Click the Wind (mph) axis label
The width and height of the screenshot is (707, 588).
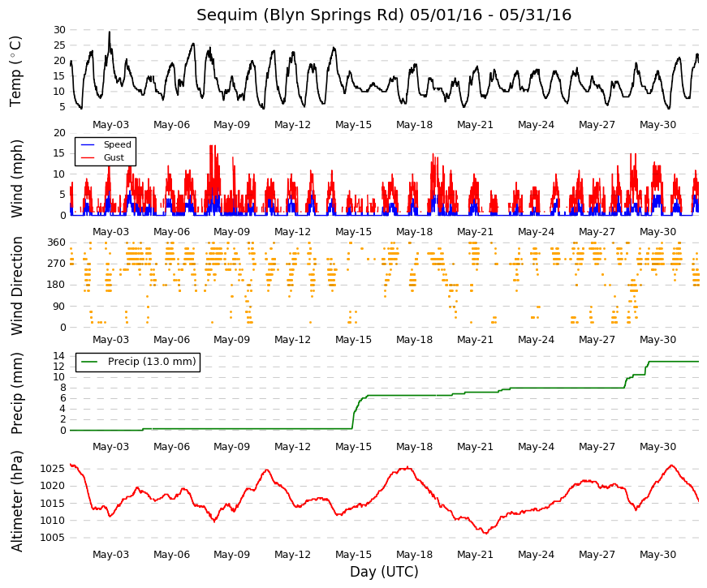(16, 179)
